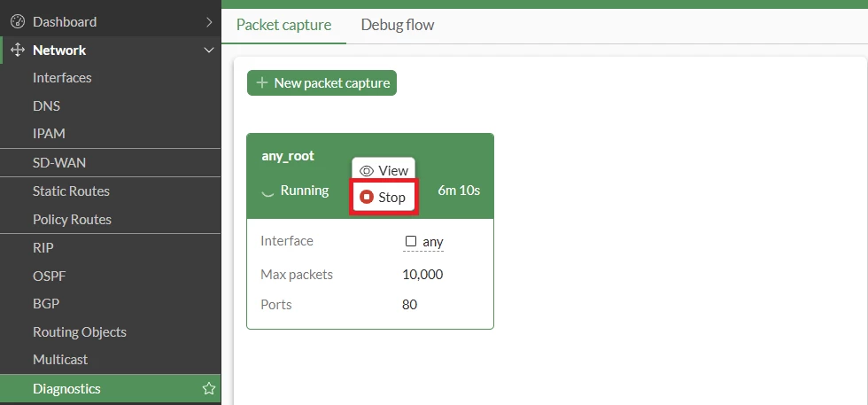Click the plus icon for new capture

(x=262, y=82)
